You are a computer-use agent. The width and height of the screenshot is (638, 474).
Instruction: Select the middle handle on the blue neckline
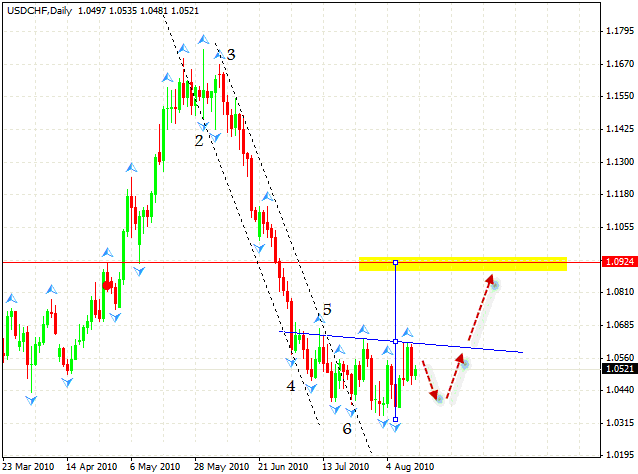tap(395, 341)
